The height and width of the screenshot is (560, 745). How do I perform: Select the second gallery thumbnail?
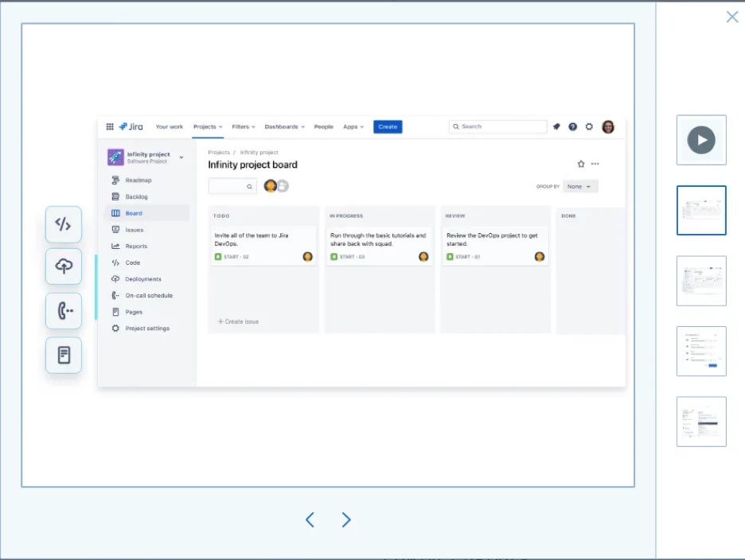(x=701, y=211)
